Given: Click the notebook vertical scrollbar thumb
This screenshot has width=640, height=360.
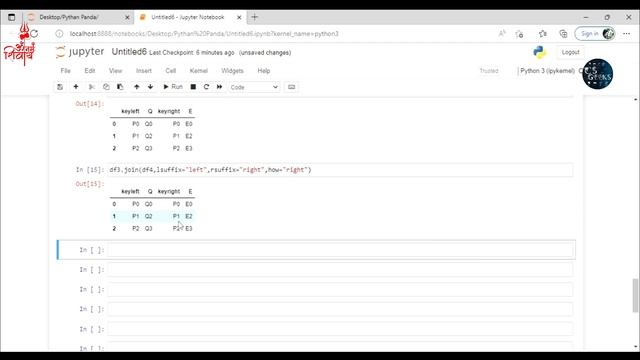Looking at the screenshot, I should [x=636, y=295].
